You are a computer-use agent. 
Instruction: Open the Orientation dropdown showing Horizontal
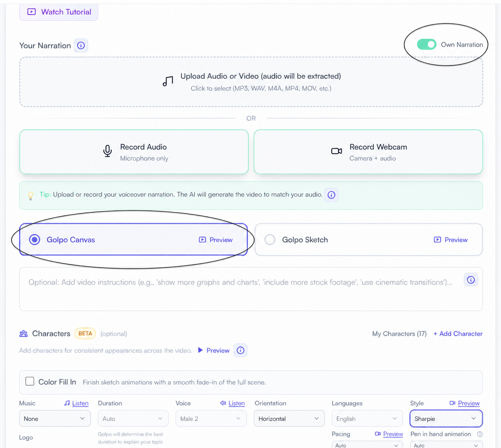click(289, 419)
